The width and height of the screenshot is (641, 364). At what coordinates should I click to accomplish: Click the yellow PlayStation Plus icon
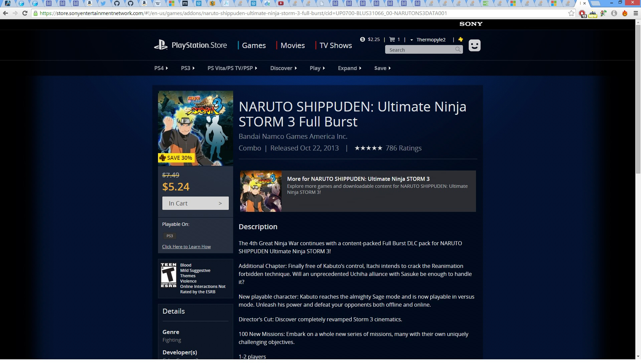[x=461, y=39]
